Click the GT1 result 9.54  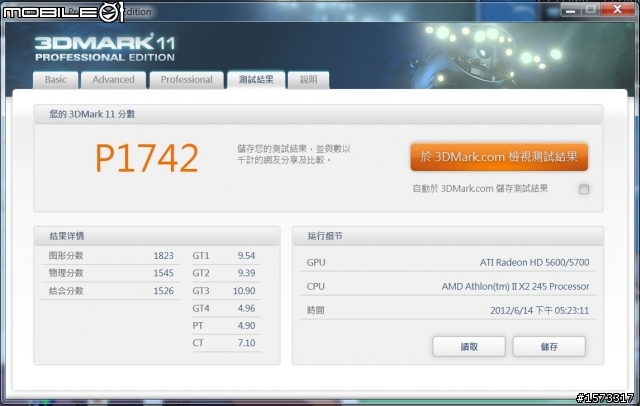coord(247,256)
